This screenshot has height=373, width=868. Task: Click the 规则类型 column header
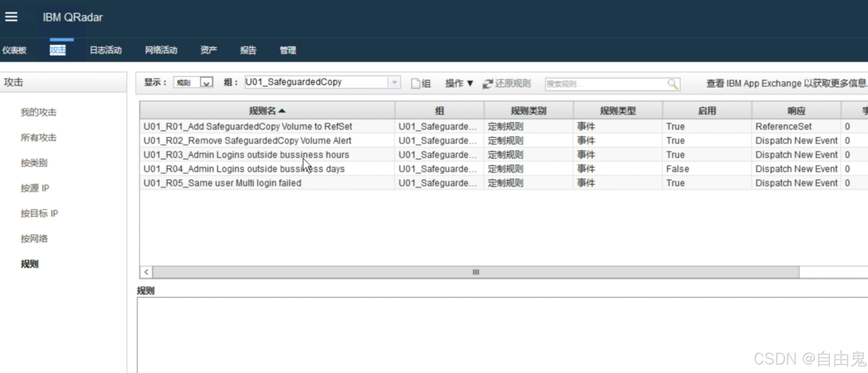(x=618, y=111)
